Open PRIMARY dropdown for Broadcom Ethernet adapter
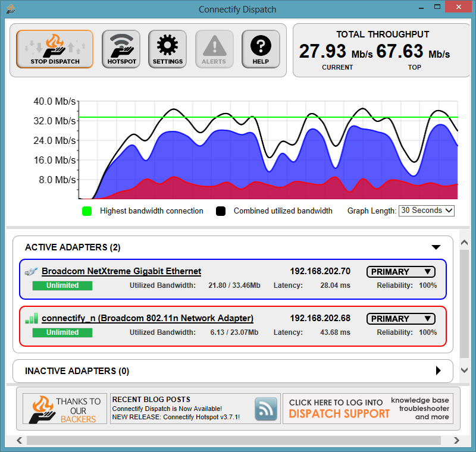Screen dimensions: 476x452 400,272
